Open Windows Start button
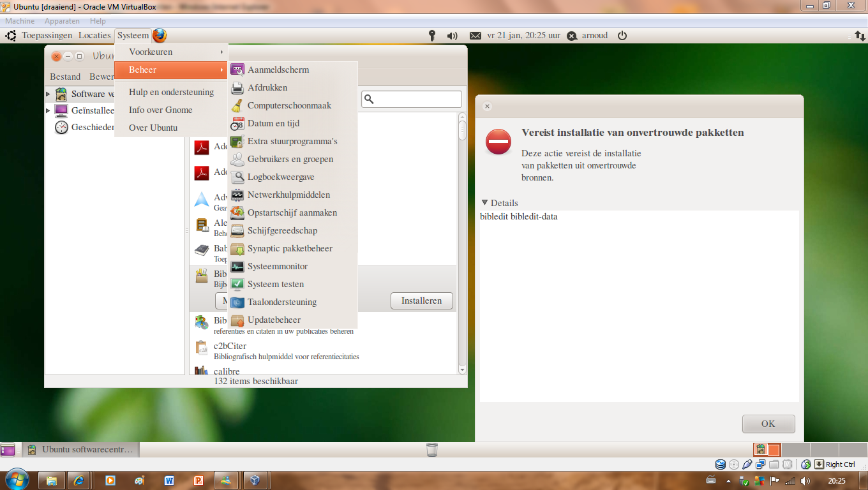868x490 pixels. coord(16,479)
